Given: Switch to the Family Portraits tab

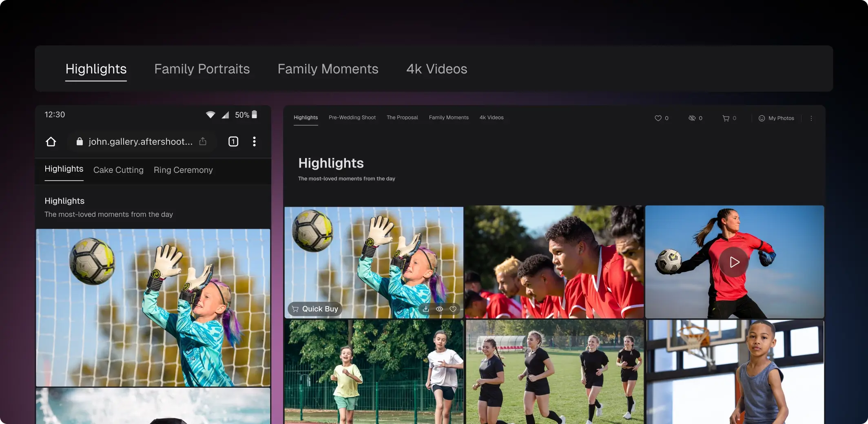Looking at the screenshot, I should tap(202, 69).
